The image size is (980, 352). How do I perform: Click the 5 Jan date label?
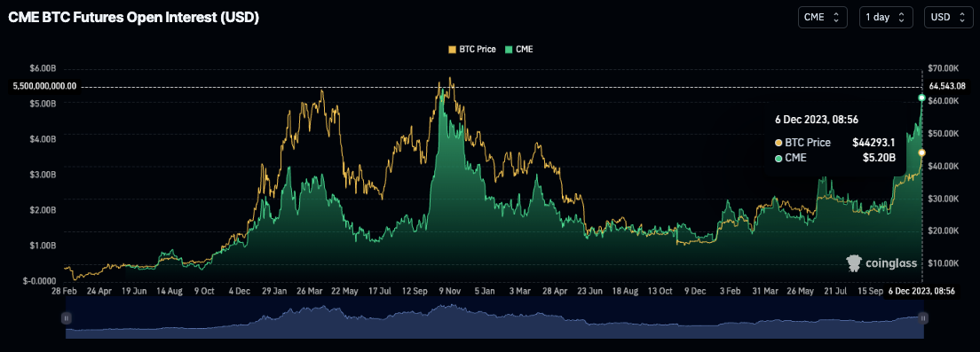(x=486, y=291)
